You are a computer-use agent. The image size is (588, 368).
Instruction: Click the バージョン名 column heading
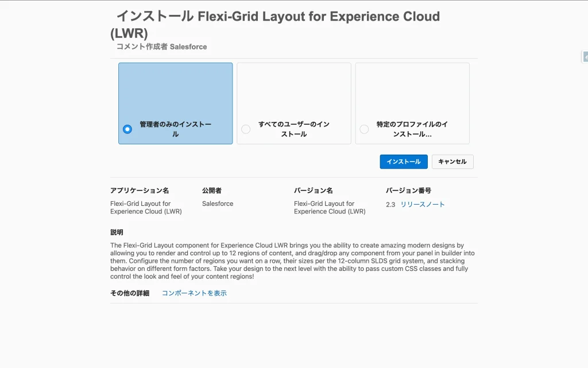(x=313, y=190)
